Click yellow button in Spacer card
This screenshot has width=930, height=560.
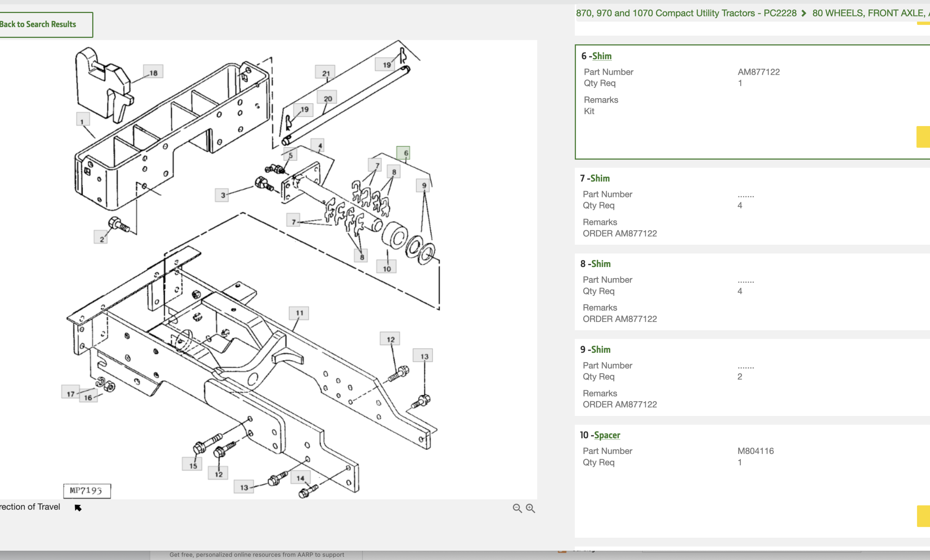[923, 516]
